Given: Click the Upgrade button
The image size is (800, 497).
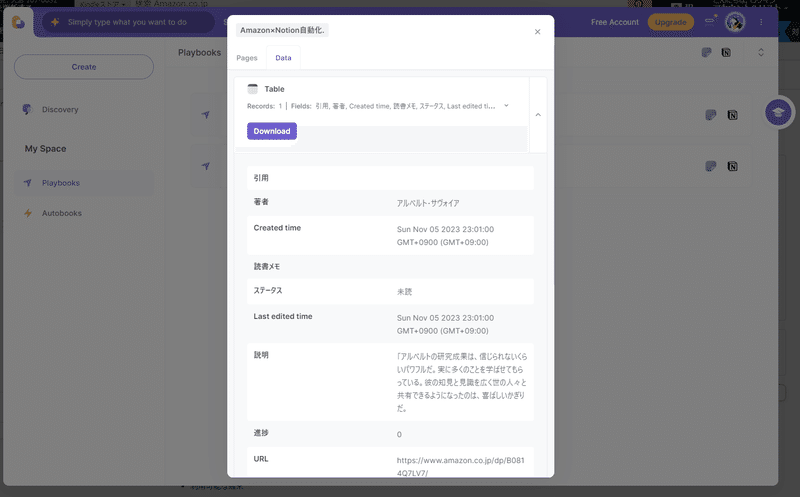Looking at the screenshot, I should 670,22.
